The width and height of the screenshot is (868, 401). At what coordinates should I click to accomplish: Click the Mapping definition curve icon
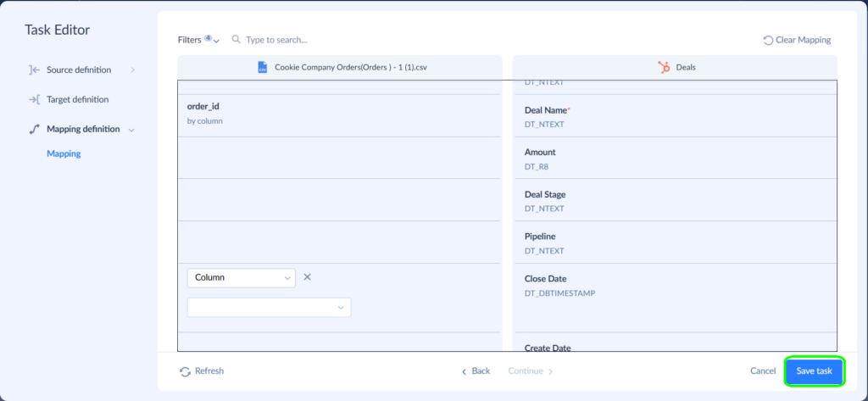(34, 129)
